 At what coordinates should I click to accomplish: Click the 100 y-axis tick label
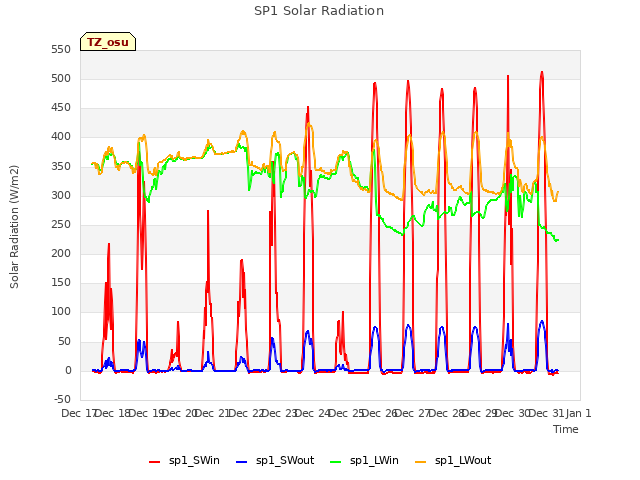[x=61, y=312]
